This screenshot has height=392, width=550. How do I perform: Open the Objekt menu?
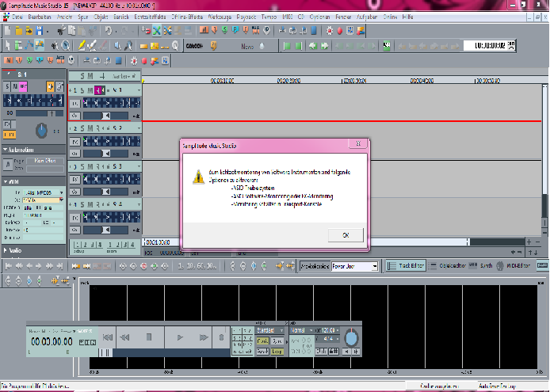pos(101,17)
